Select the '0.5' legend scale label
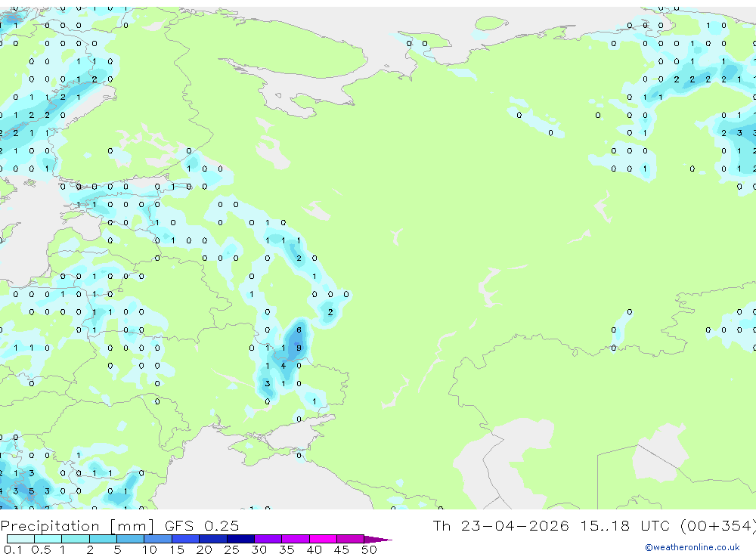This screenshot has width=756, height=554. (x=41, y=549)
